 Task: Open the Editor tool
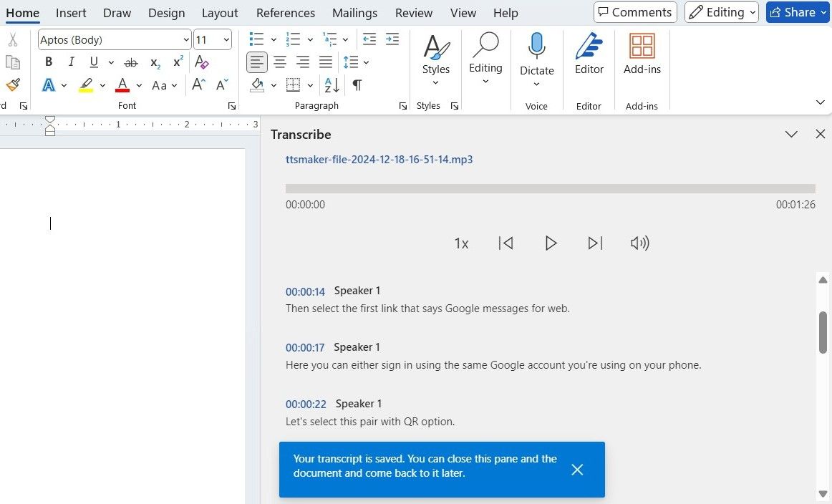(x=589, y=54)
